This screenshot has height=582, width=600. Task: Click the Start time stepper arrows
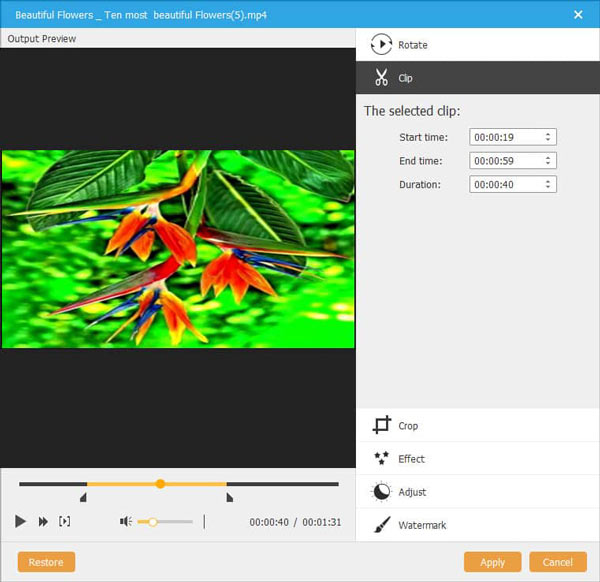pyautogui.click(x=549, y=137)
